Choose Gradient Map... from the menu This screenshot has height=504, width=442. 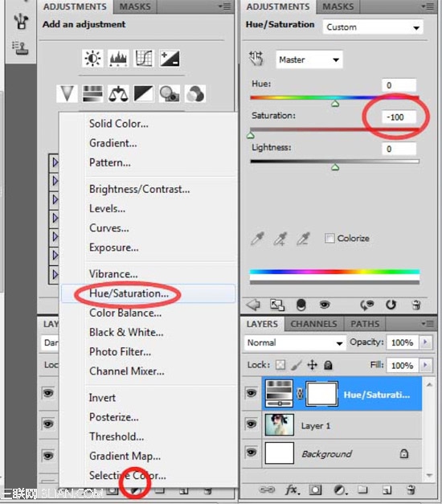(x=125, y=456)
